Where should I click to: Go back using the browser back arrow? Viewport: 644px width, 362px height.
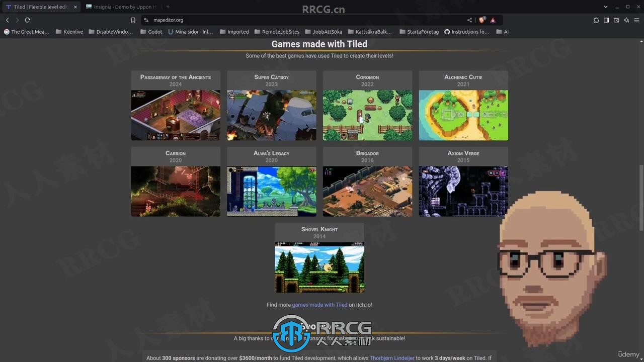(7, 20)
